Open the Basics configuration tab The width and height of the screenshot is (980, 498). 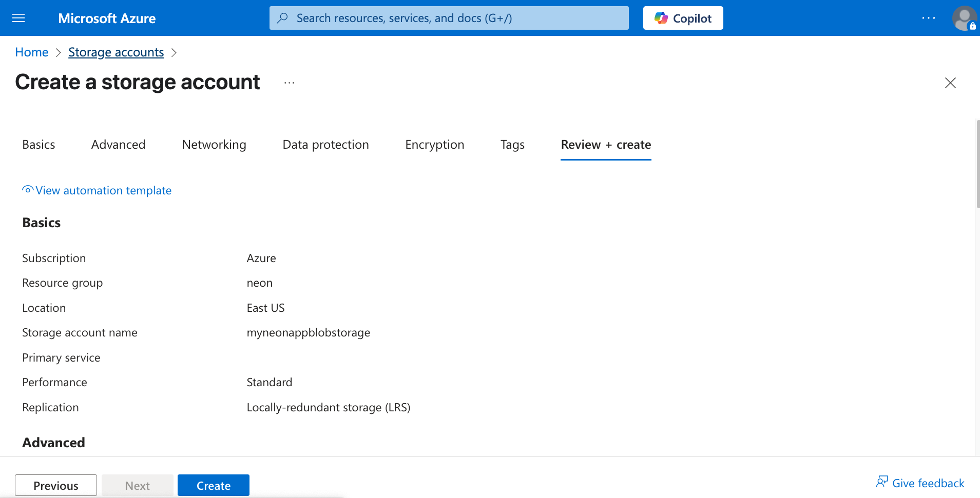pyautogui.click(x=39, y=145)
